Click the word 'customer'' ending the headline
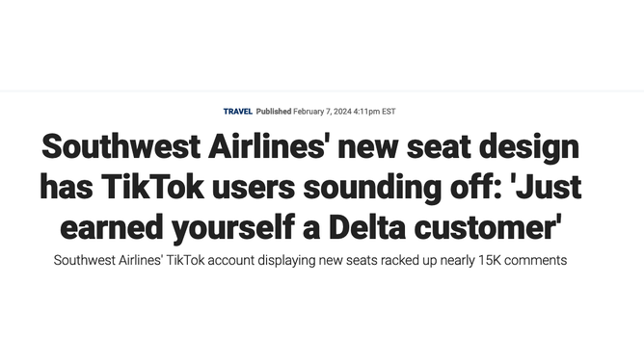 [488, 227]
